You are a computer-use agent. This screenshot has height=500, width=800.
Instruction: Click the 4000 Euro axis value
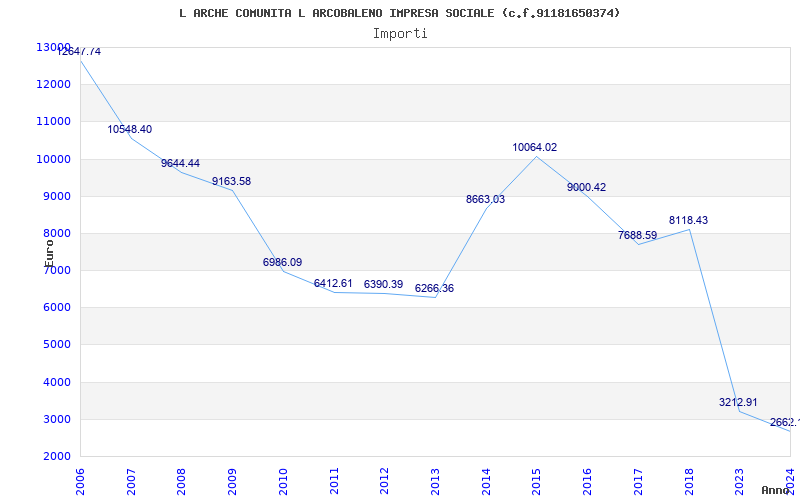tap(56, 382)
